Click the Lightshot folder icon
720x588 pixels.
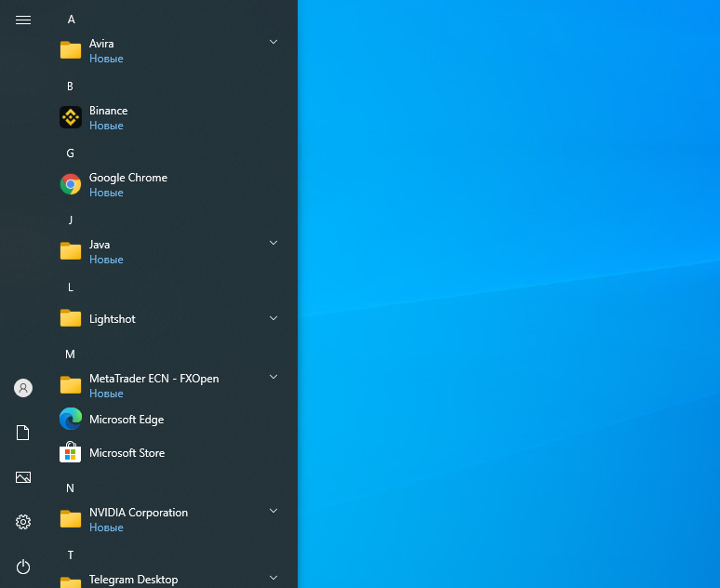(71, 318)
